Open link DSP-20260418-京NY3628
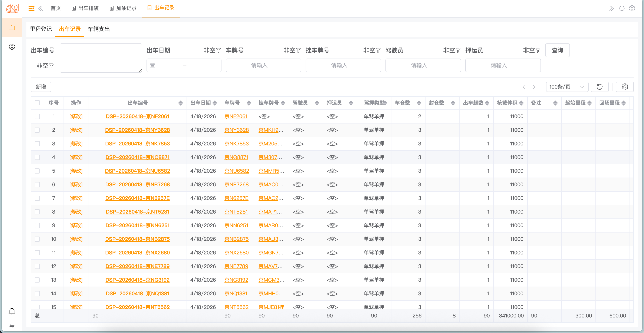 [137, 130]
